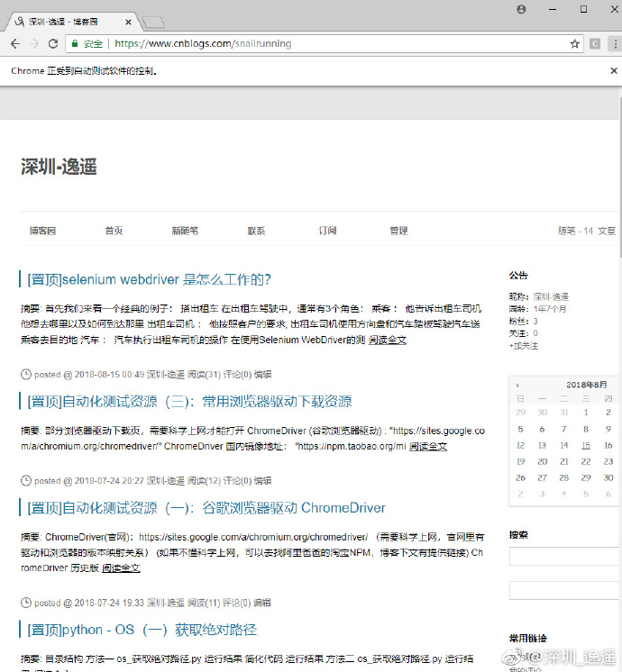The width and height of the screenshot is (622, 672).
Task: Open a new browser tab
Action: [x=153, y=23]
